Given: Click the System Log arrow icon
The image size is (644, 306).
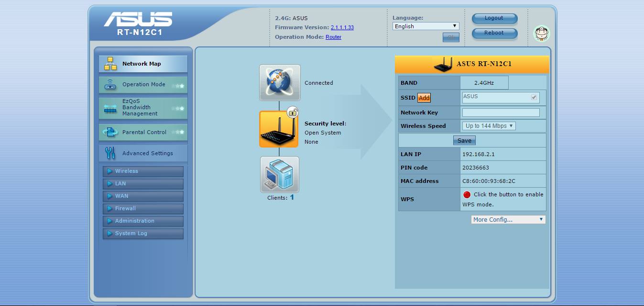Looking at the screenshot, I should pyautogui.click(x=110, y=234).
